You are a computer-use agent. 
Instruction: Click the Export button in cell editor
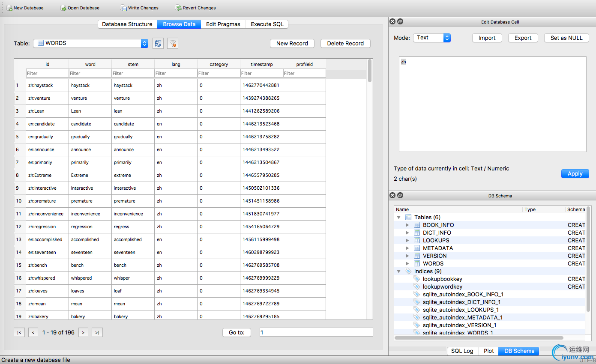point(523,38)
